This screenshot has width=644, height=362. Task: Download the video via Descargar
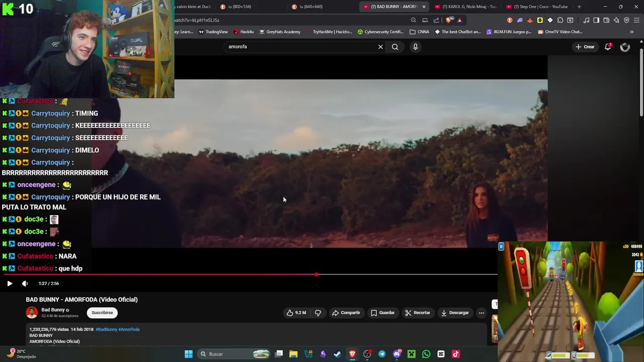coord(455,313)
